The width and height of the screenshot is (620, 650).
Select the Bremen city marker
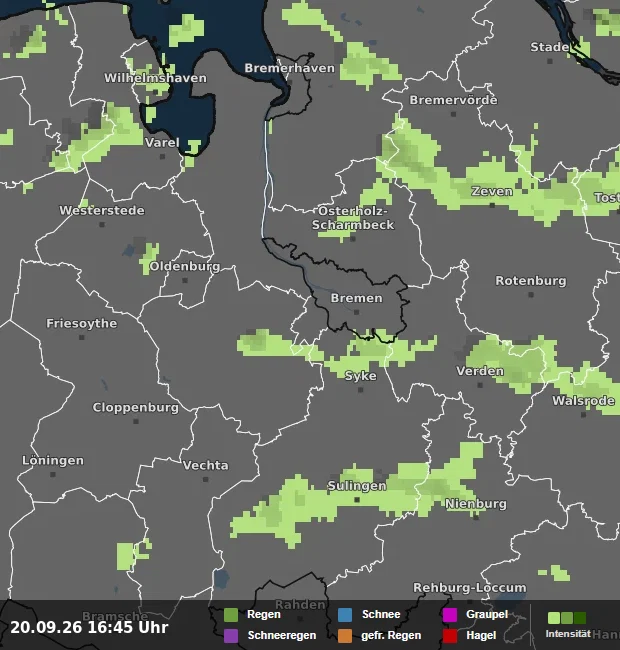coord(356,312)
